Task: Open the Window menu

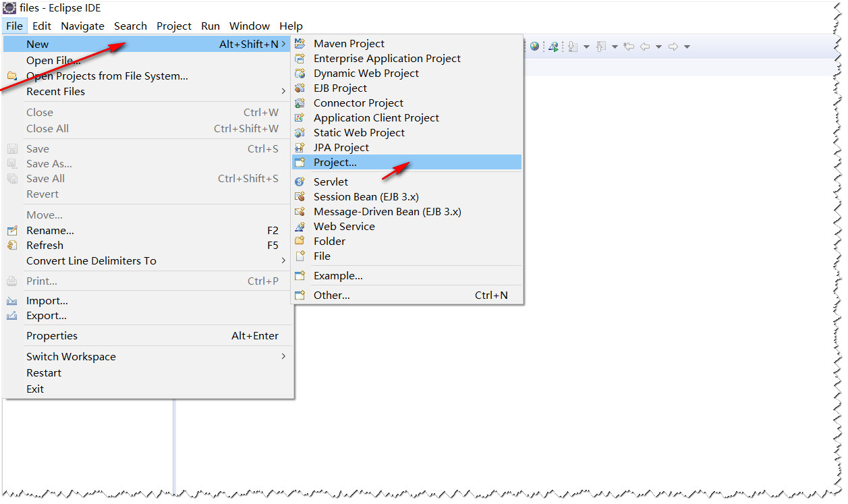Action: point(249,26)
